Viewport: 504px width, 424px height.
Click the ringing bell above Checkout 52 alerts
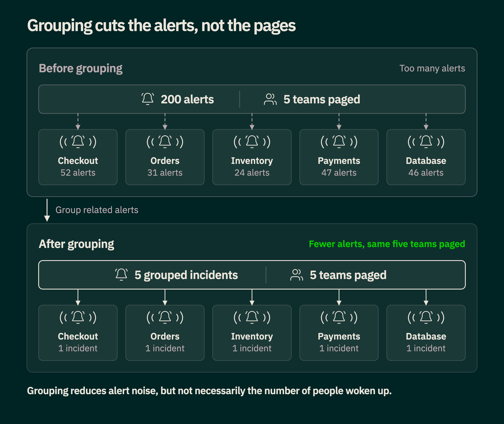coord(78,142)
